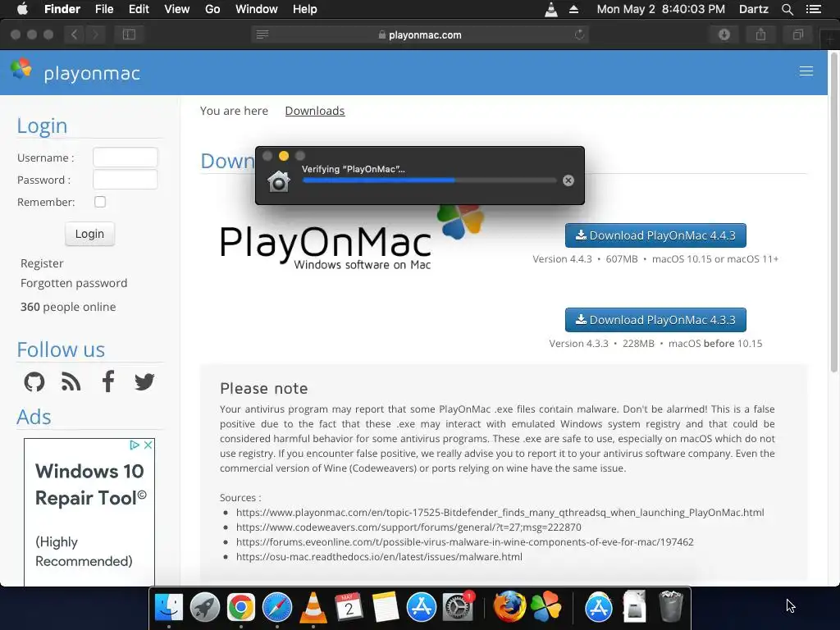Click Download PlayOnMac 4.3.3 button
The image size is (840, 630).
[655, 320]
